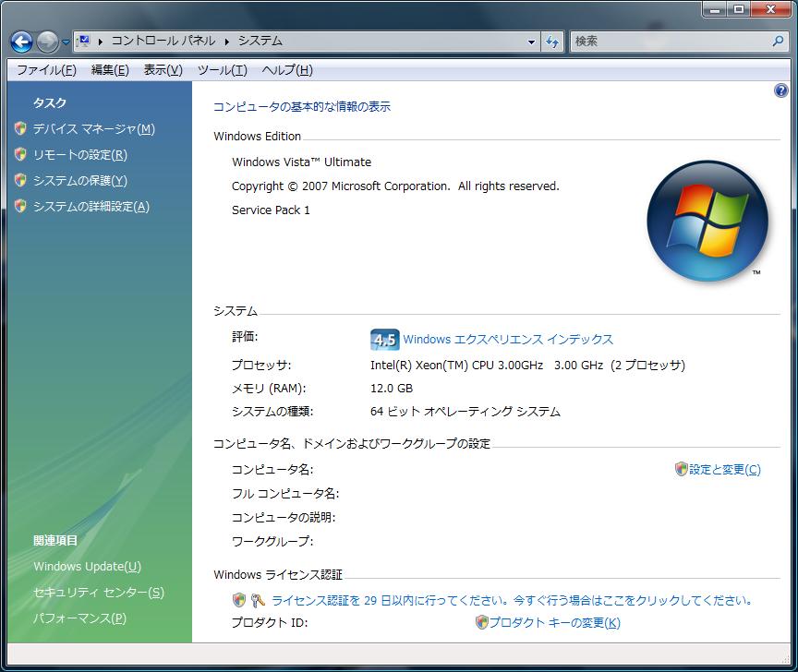Open the ファイル(F) menu
The height and width of the screenshot is (672, 798).
(x=46, y=70)
